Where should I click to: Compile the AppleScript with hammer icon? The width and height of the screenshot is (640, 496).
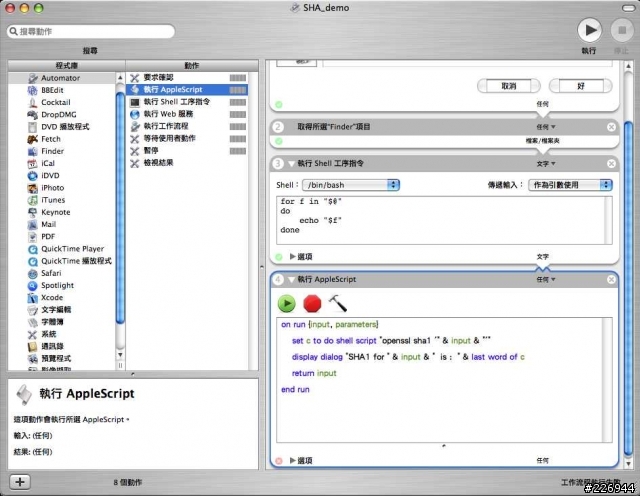338,303
